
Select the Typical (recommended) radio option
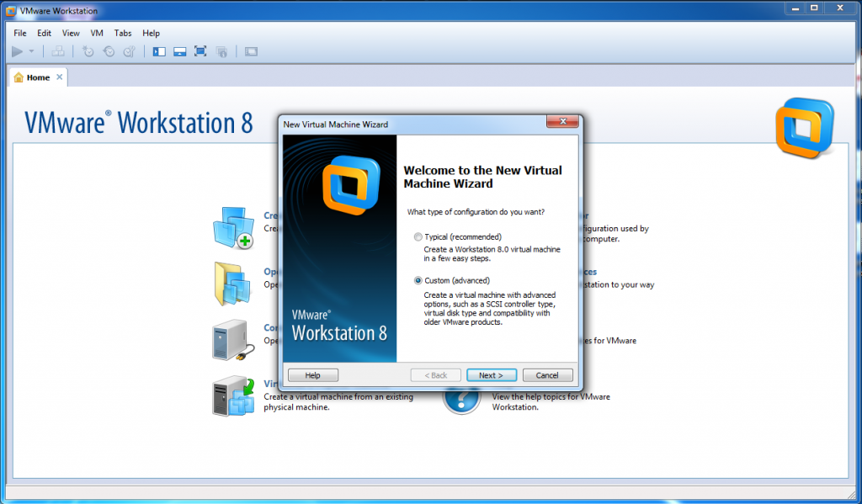point(418,237)
